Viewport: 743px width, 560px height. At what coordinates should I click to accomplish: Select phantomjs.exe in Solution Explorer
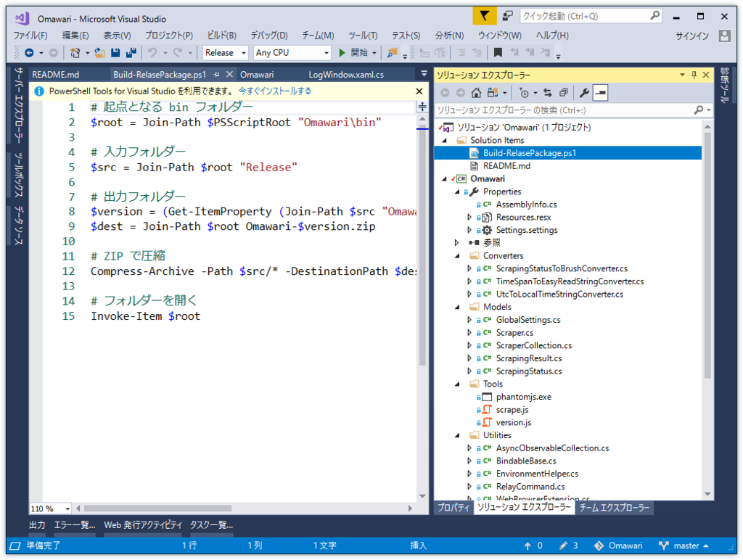click(x=523, y=397)
